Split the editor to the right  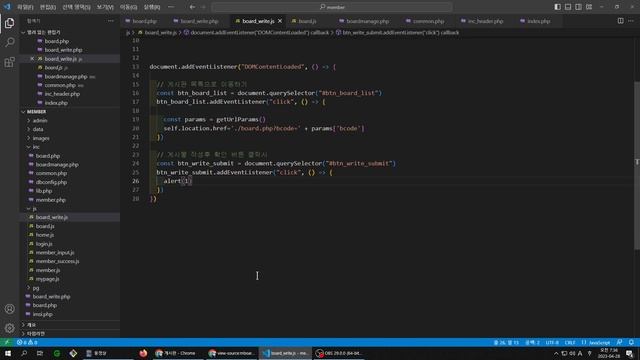click(620, 21)
